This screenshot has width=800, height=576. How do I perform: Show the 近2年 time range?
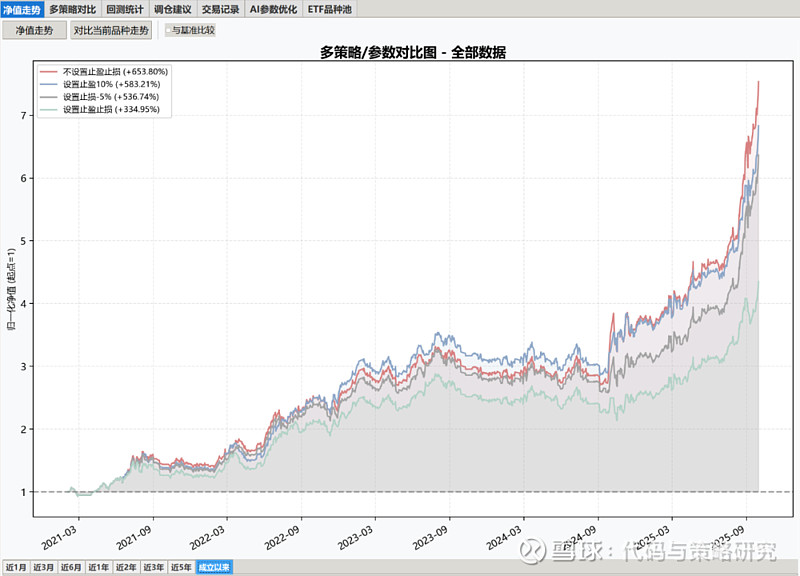(x=126, y=567)
